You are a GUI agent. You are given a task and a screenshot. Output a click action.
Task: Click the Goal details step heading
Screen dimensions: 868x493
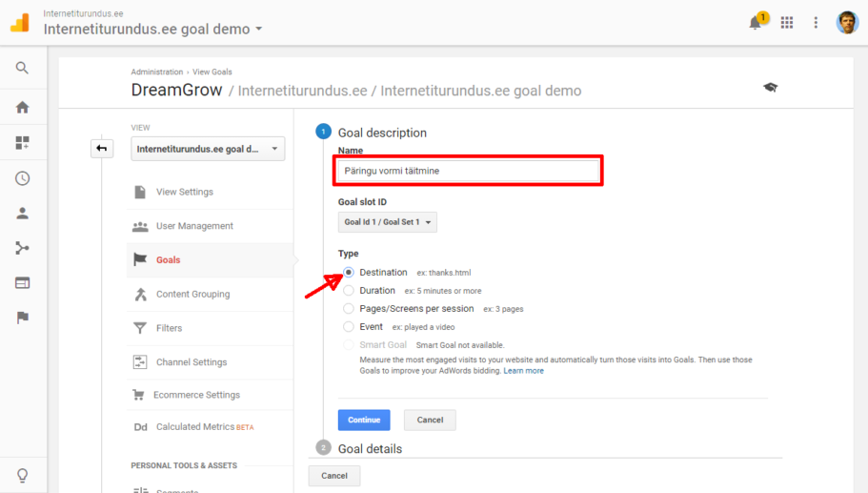pos(370,449)
